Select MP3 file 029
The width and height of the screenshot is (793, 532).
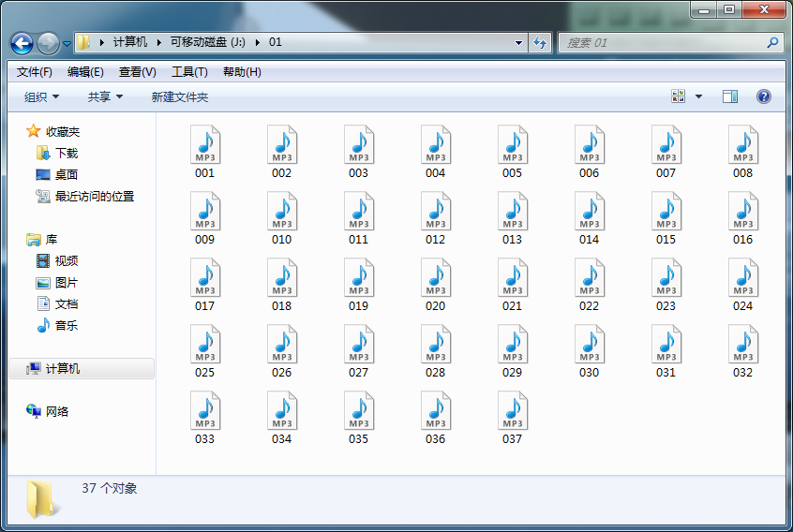(513, 351)
